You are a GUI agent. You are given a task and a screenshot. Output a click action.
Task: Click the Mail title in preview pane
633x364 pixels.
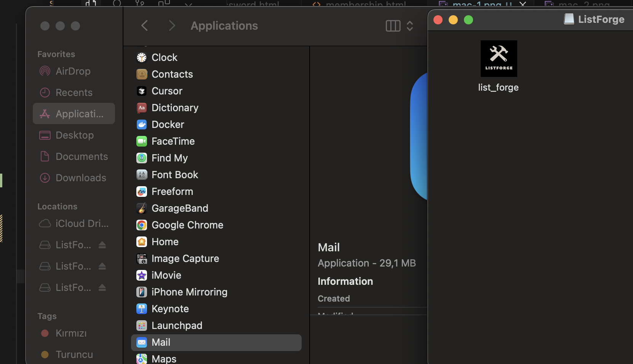click(329, 247)
